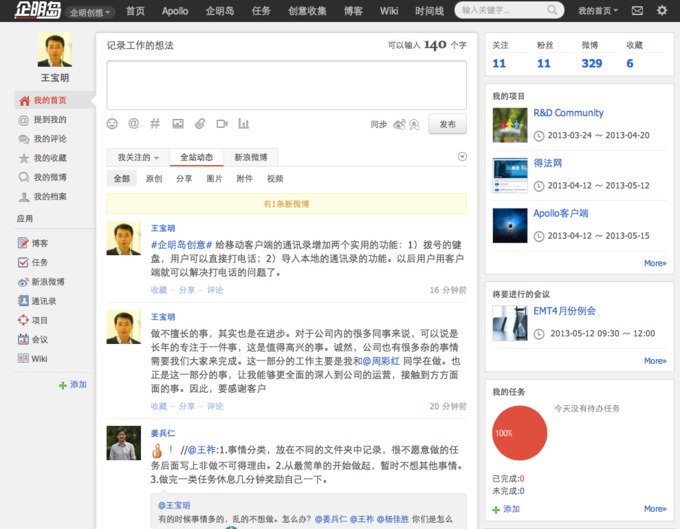Screen dimensions: 680x529
Task: Click the @ mention icon below composer
Action: click(134, 124)
